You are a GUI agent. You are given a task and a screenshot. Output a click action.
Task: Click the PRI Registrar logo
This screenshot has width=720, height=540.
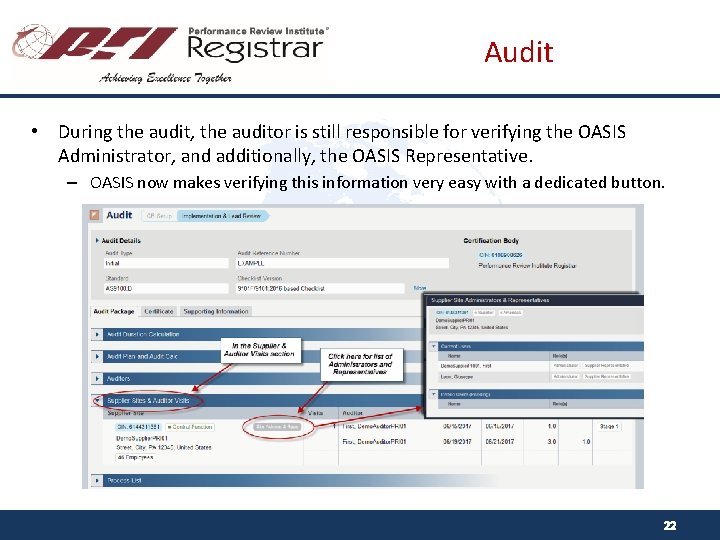click(170, 53)
